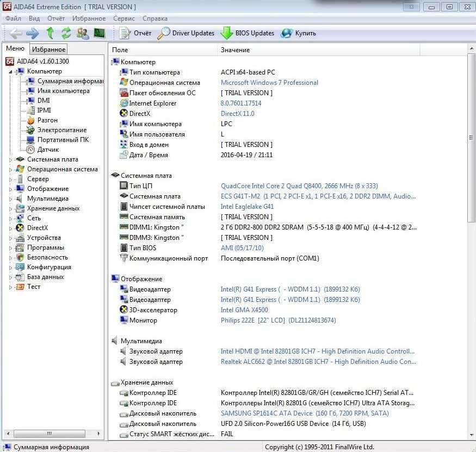The image size is (476, 452).
Task: Click the Программы icon in tree
Action: [20, 247]
